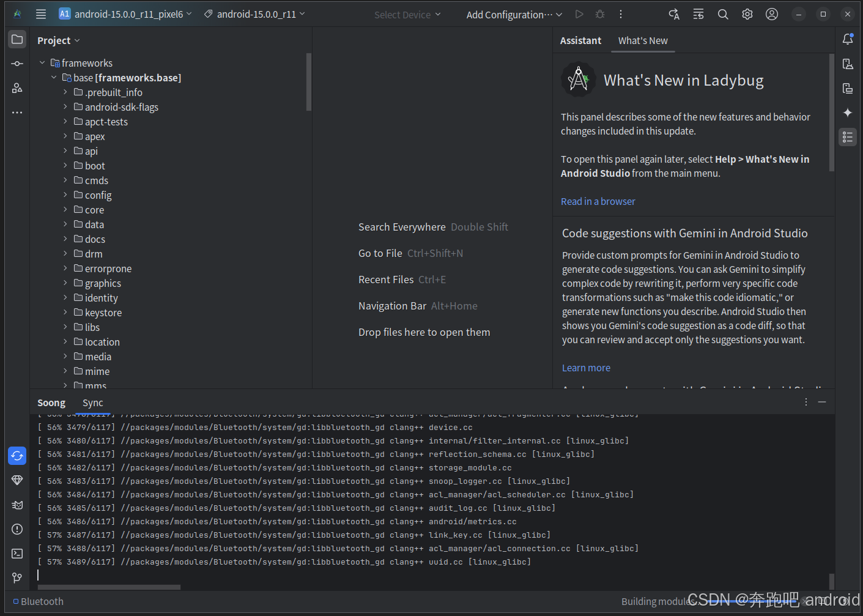Screen dimensions: 863x616
Task: Open the Problems tool window
Action: click(x=17, y=529)
